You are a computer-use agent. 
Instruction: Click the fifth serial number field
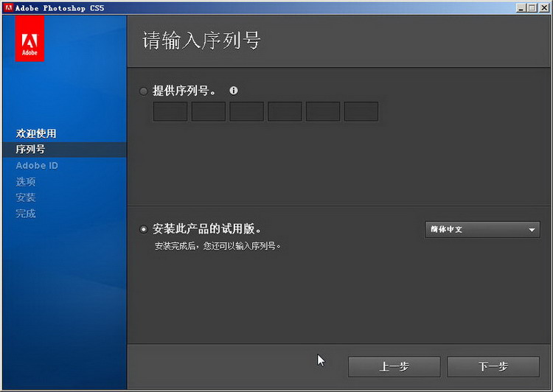point(323,111)
